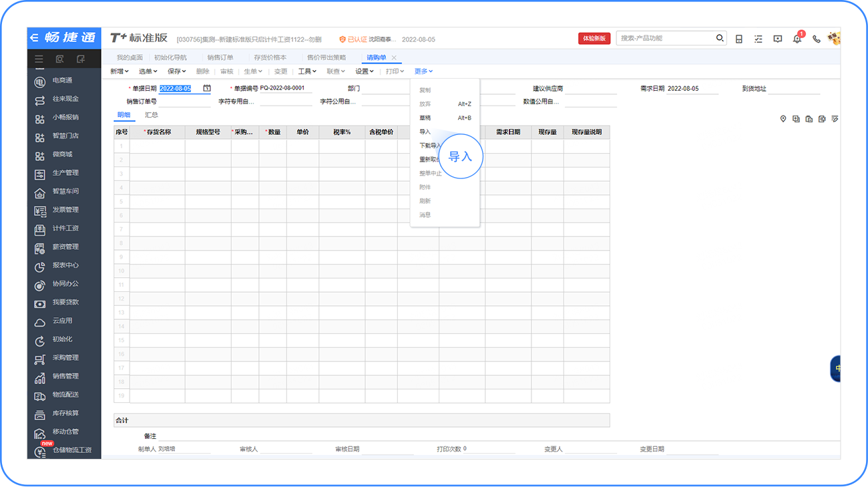Open the 销售管理 module
This screenshot has width=868, height=487.
64,376
